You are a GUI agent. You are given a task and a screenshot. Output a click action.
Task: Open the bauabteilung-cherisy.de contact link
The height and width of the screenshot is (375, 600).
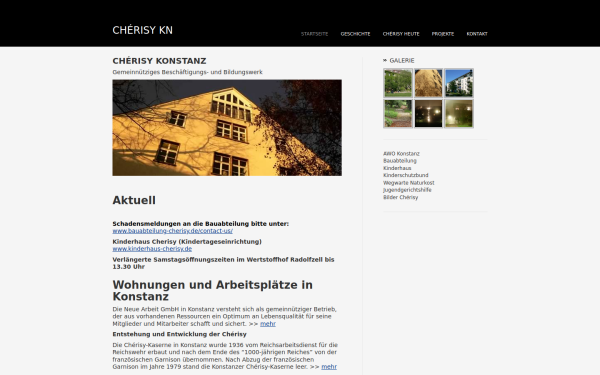click(173, 231)
